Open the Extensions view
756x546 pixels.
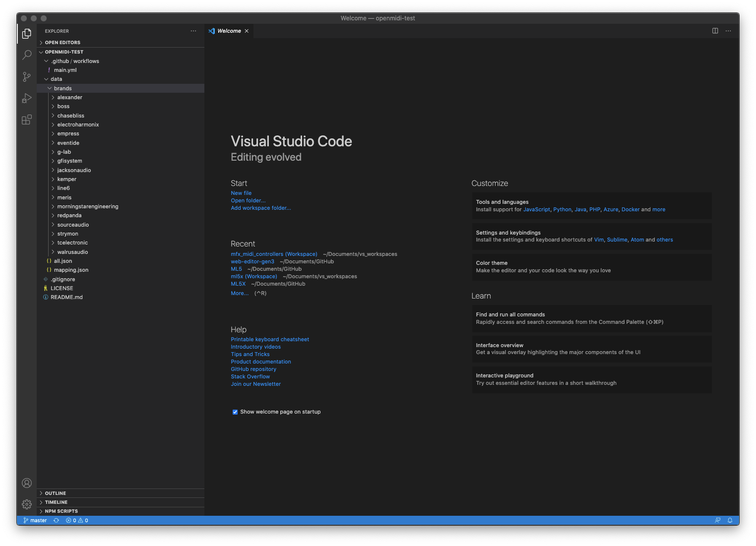(27, 120)
